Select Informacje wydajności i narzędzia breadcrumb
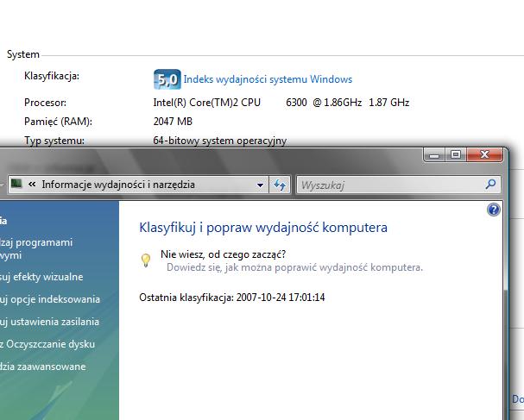The width and height of the screenshot is (524, 420). (118, 185)
